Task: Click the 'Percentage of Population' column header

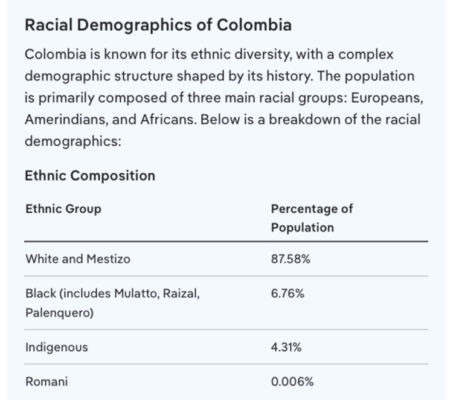Action: 312,218
